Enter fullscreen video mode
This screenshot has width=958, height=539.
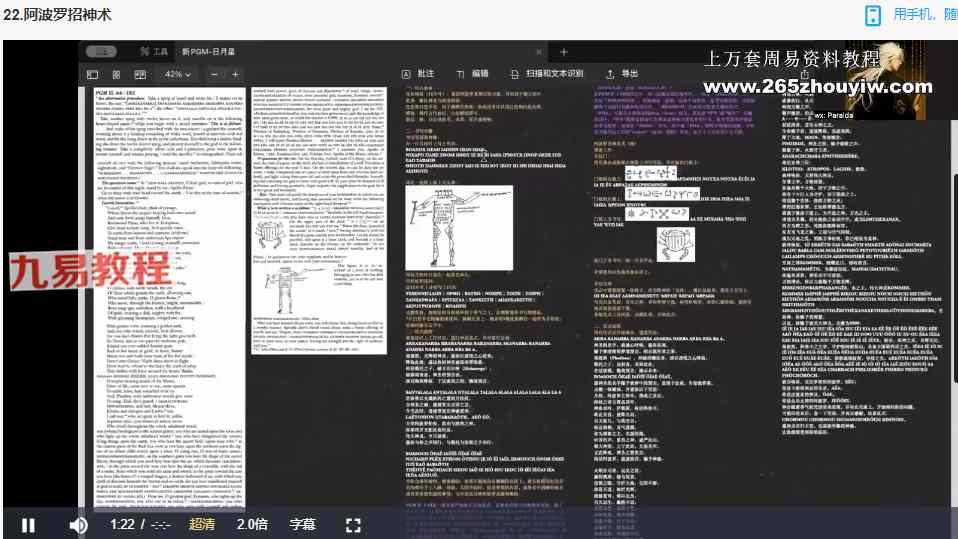point(353,524)
